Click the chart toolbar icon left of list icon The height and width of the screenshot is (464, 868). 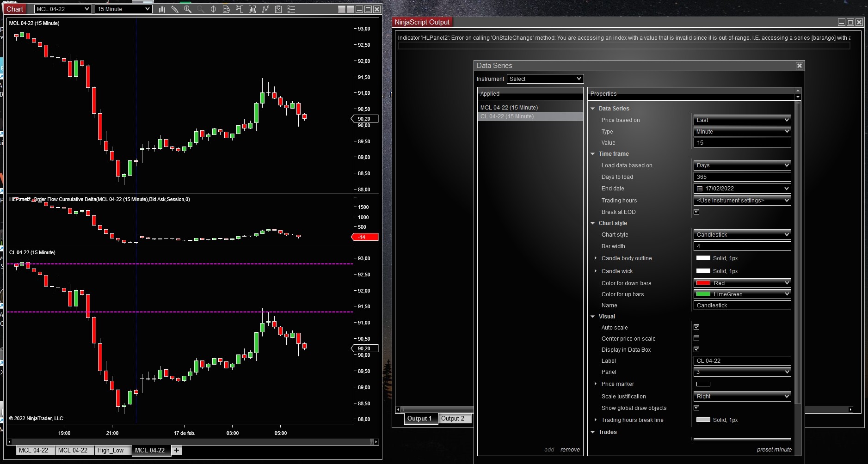278,9
